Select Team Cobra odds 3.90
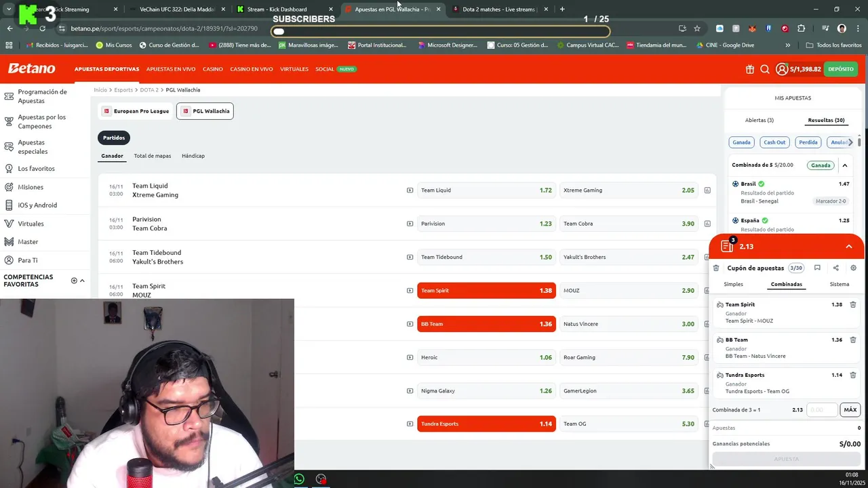The image size is (868, 488). [x=629, y=224]
